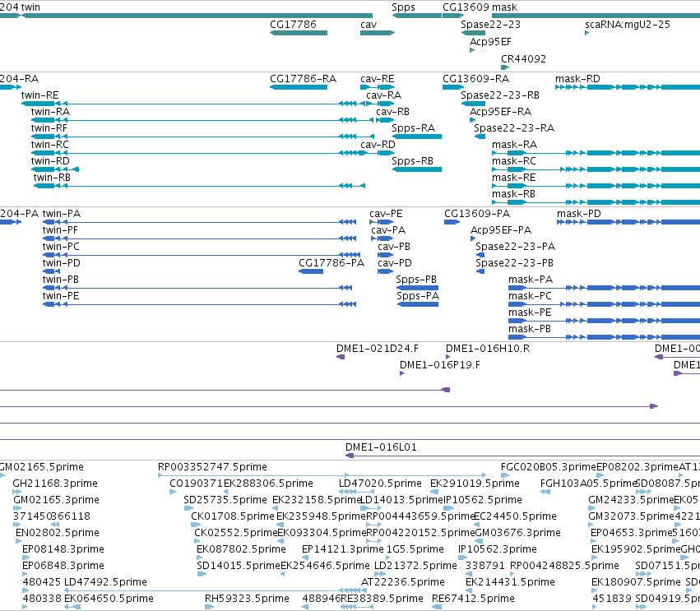The width and height of the screenshot is (700, 611).
Task: Select the EK291019.5prime EST label
Action: point(475,484)
